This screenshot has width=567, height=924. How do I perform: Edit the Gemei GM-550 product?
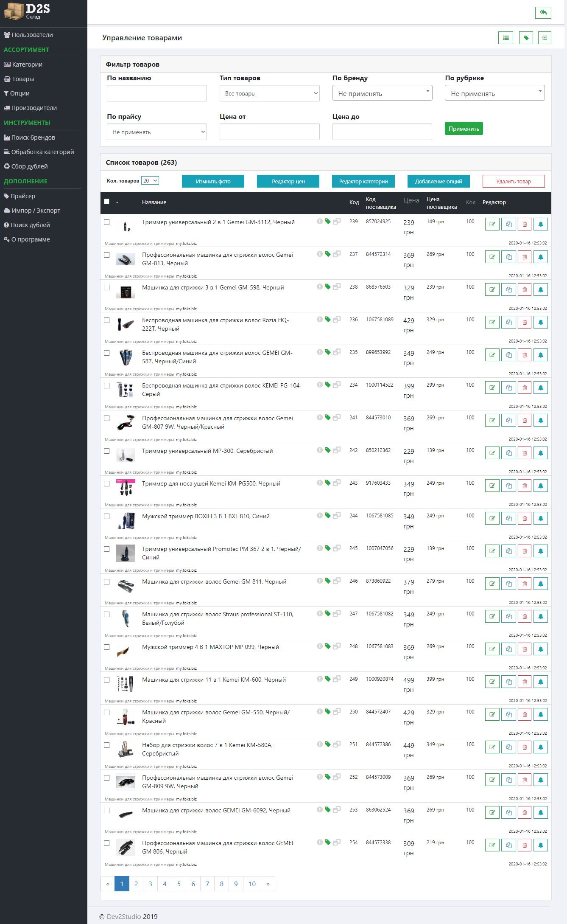[492, 715]
